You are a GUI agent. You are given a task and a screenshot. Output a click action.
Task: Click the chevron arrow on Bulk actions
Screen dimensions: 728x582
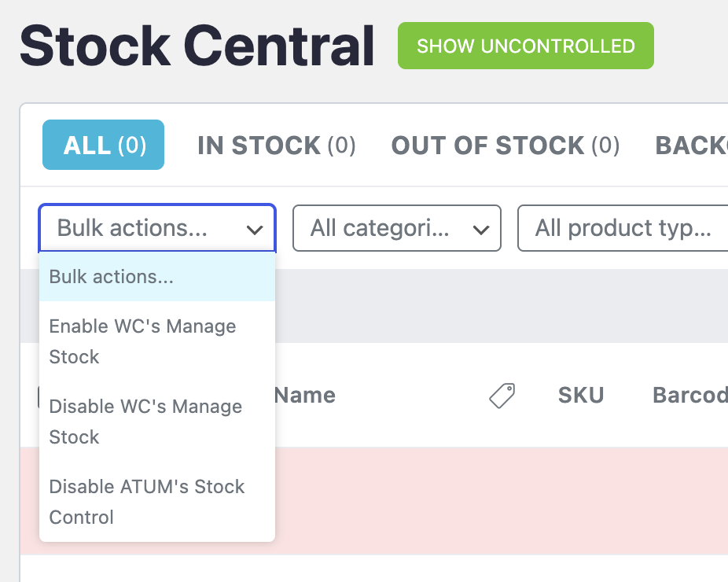click(254, 230)
